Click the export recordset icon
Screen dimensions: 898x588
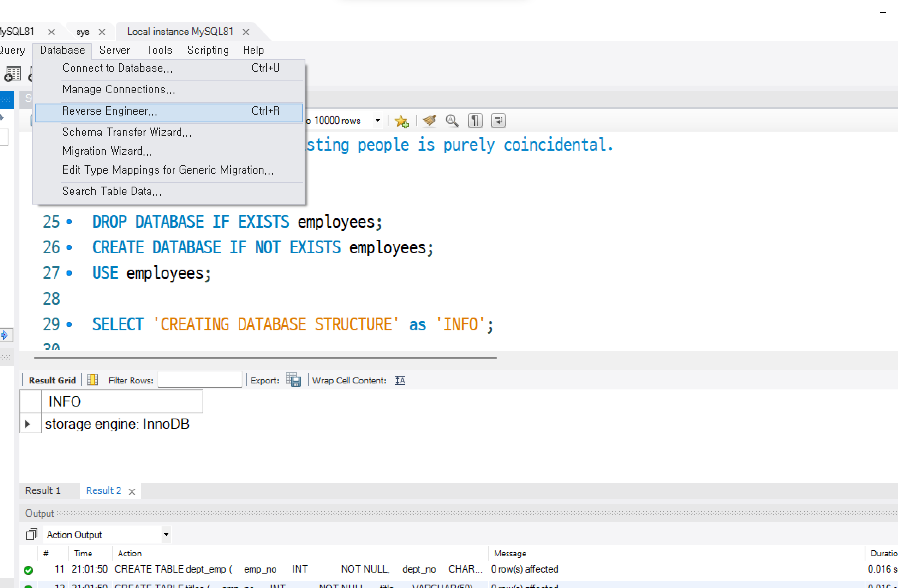tap(293, 380)
